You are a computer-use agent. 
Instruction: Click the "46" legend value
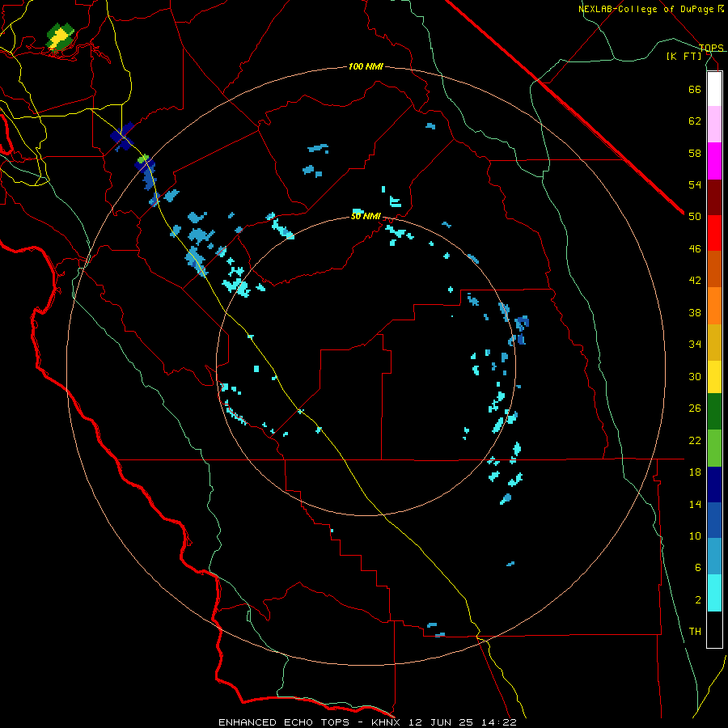695,249
